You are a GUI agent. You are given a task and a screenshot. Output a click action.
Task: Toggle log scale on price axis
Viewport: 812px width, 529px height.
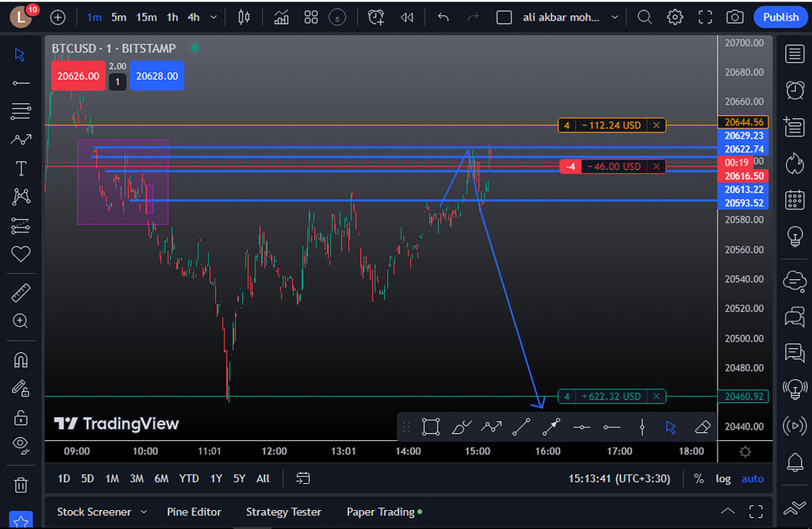pos(723,478)
